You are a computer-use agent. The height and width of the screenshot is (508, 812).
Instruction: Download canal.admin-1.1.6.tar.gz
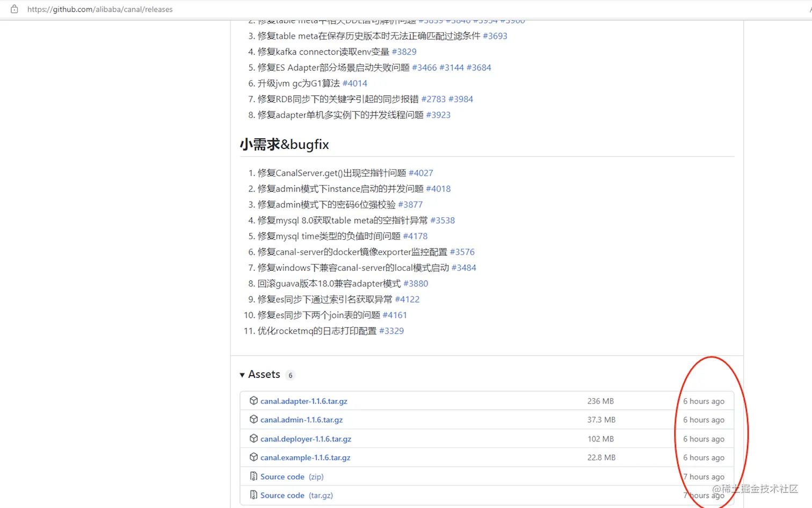click(302, 419)
